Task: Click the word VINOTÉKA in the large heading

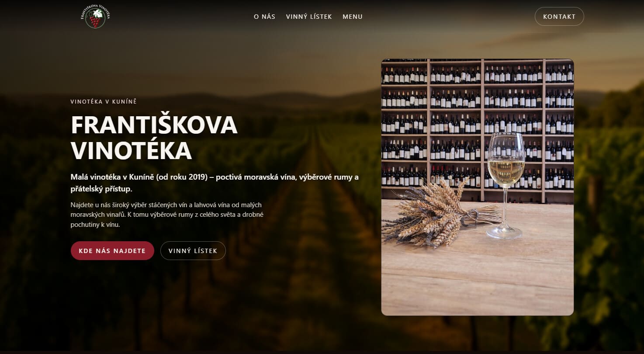Action: coord(131,150)
